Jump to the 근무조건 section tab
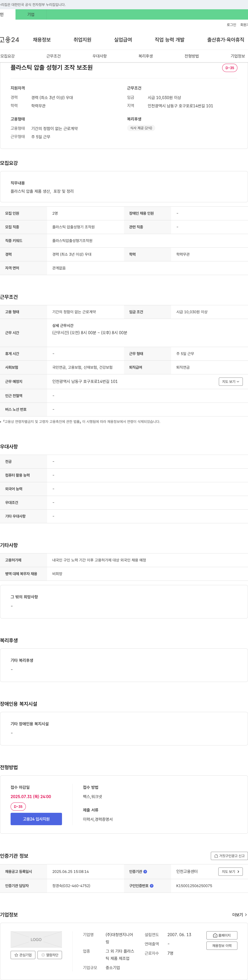The width and height of the screenshot is (248, 980). point(53,56)
